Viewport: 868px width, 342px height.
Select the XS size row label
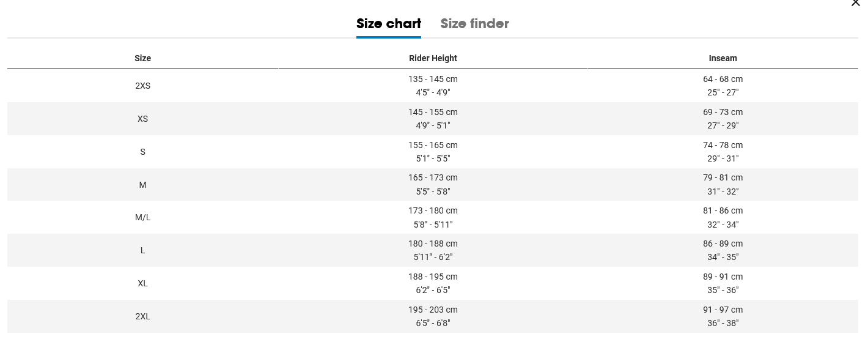142,119
